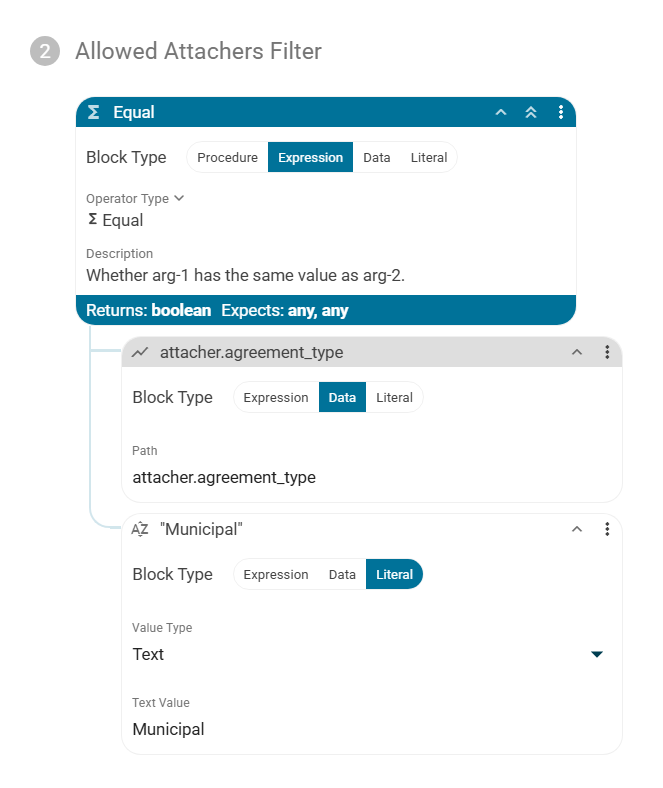Image resolution: width=663 pixels, height=788 pixels.
Task: Open the "Municipal" block's three-dot menu
Action: coord(607,529)
